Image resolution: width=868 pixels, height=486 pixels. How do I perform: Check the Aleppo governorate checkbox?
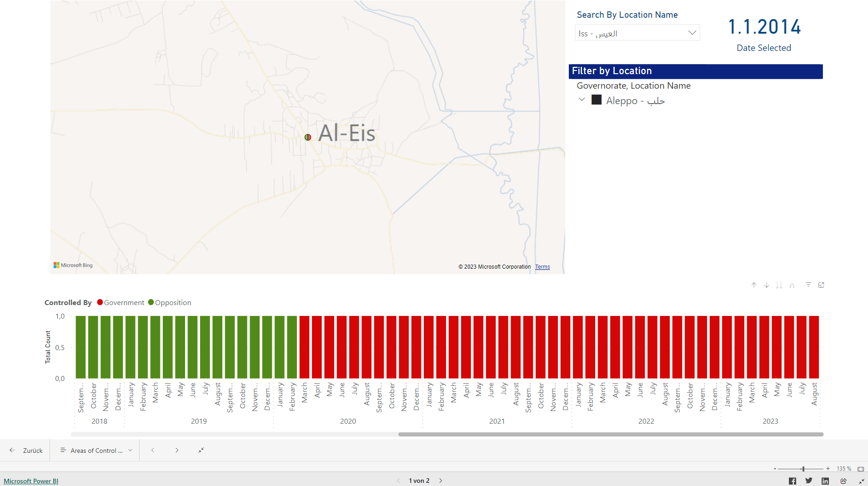(x=597, y=100)
